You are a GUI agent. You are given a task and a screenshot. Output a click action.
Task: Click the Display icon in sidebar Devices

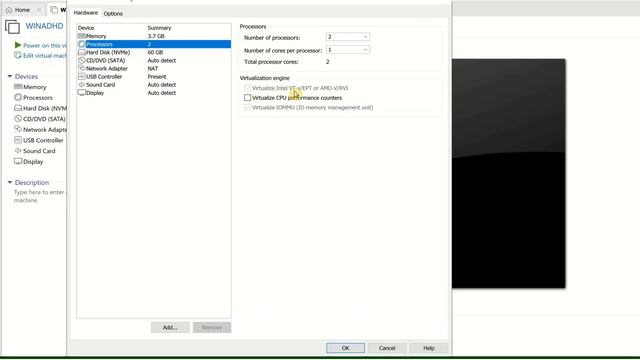pyautogui.click(x=18, y=161)
